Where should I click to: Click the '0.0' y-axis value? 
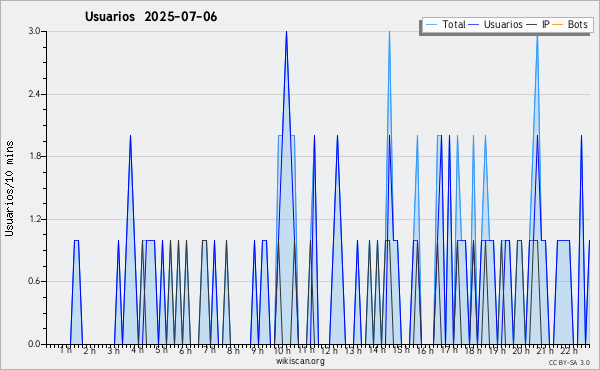(34, 344)
